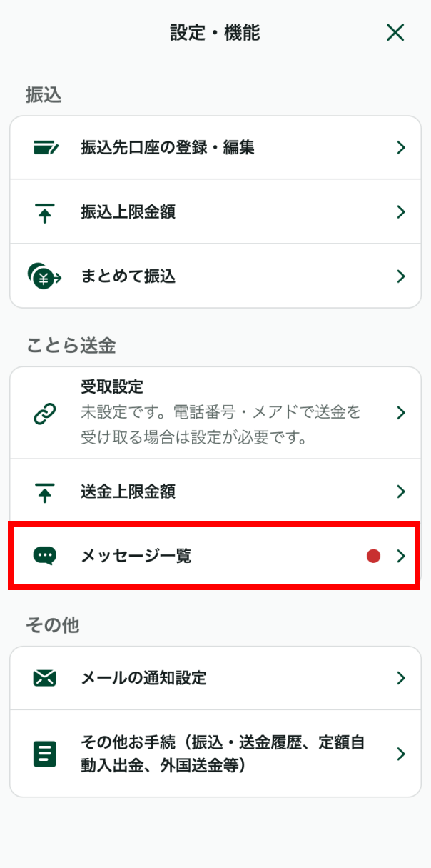The height and width of the screenshot is (868, 431).
Task: Open その他お手続（振込・送金履歴、定額自動入出金、外国送金等）
Action: coord(223,754)
